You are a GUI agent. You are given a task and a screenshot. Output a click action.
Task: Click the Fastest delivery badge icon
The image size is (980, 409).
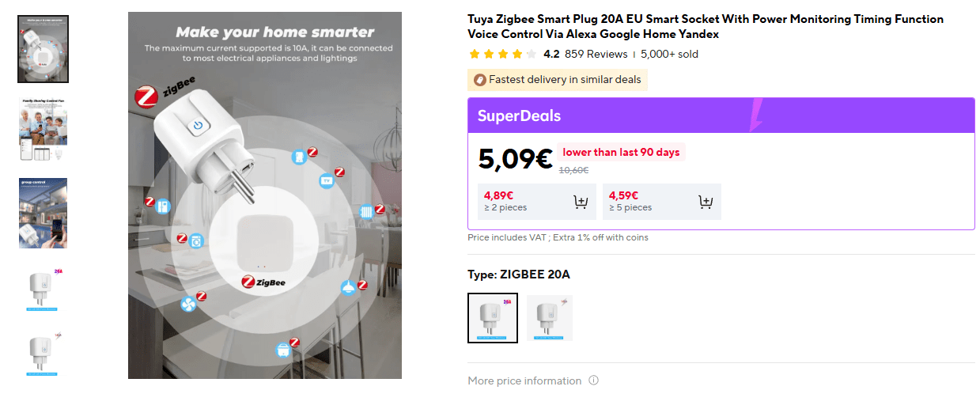tap(479, 80)
